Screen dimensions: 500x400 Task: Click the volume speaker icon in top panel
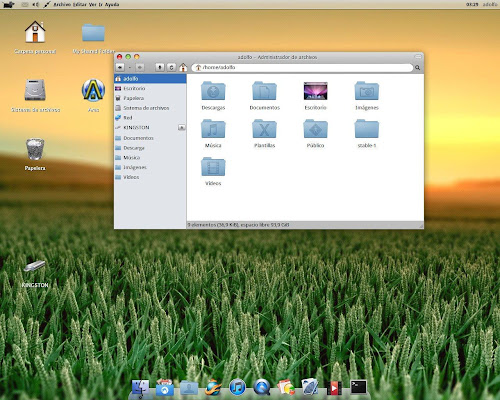pos(36,5)
